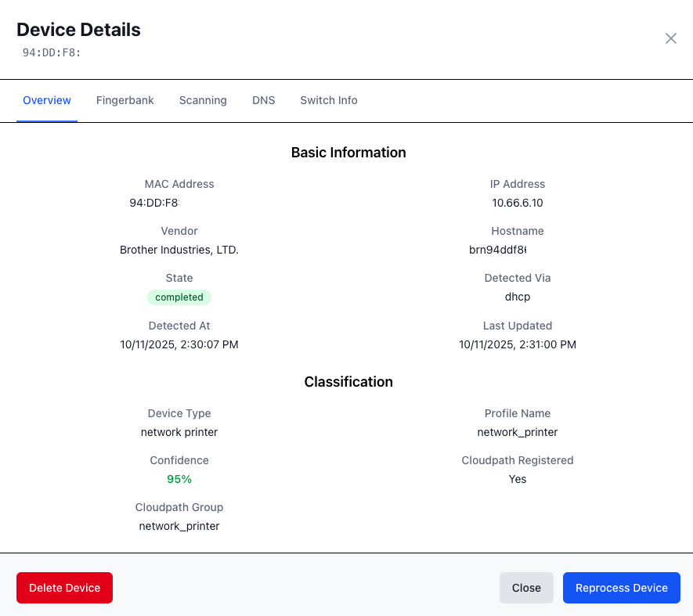
Task: Close the Device Details dialog with X icon
Action: point(670,38)
